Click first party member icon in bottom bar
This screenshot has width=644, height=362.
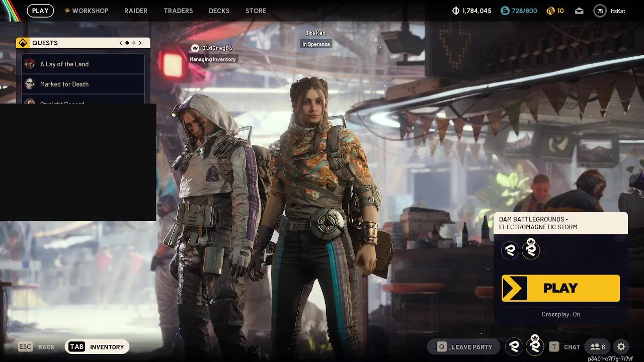coord(514,346)
